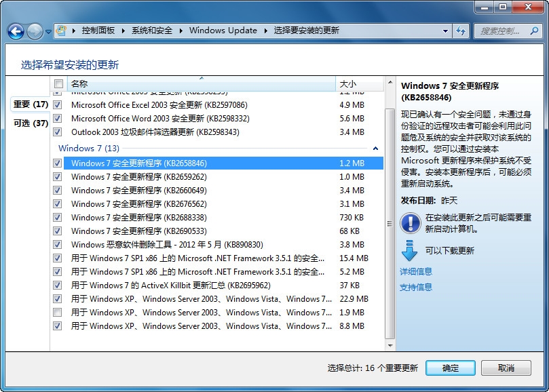This screenshot has height=392, width=549.
Task: Uncheck ActiveX Killbit KB2695962 checkbox
Action: point(58,286)
